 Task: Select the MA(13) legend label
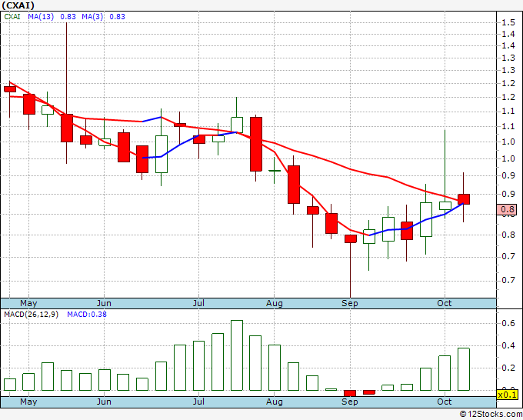point(41,17)
